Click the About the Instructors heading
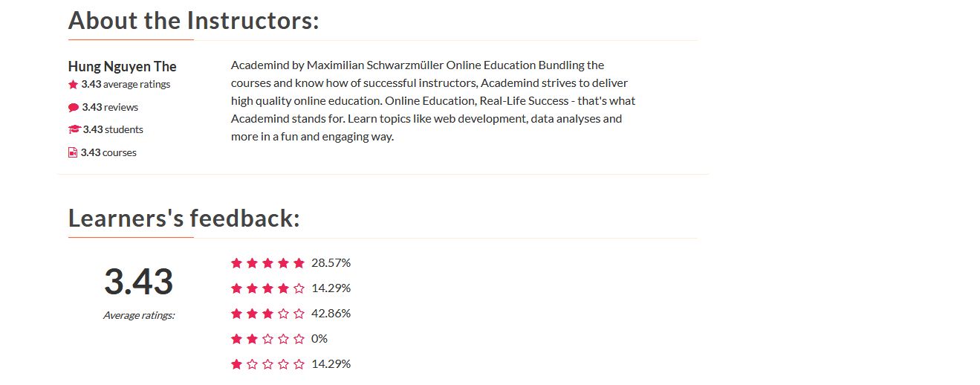 (194, 20)
